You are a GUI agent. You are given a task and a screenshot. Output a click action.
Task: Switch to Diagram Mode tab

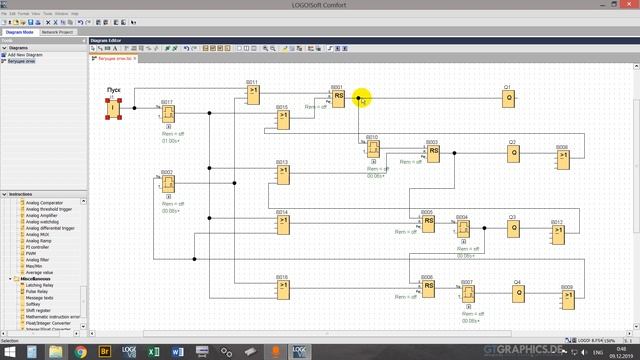click(x=20, y=32)
